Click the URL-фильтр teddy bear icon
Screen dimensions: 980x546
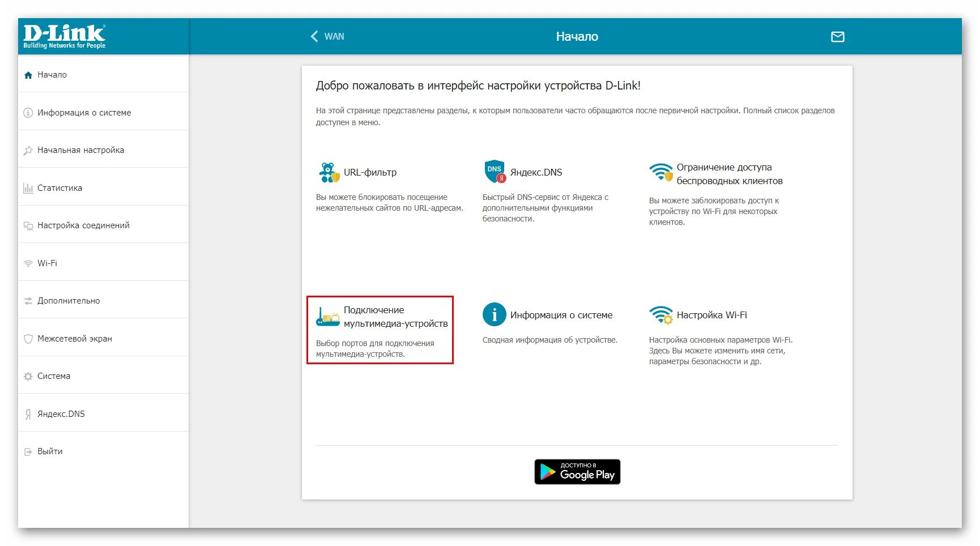[329, 172]
